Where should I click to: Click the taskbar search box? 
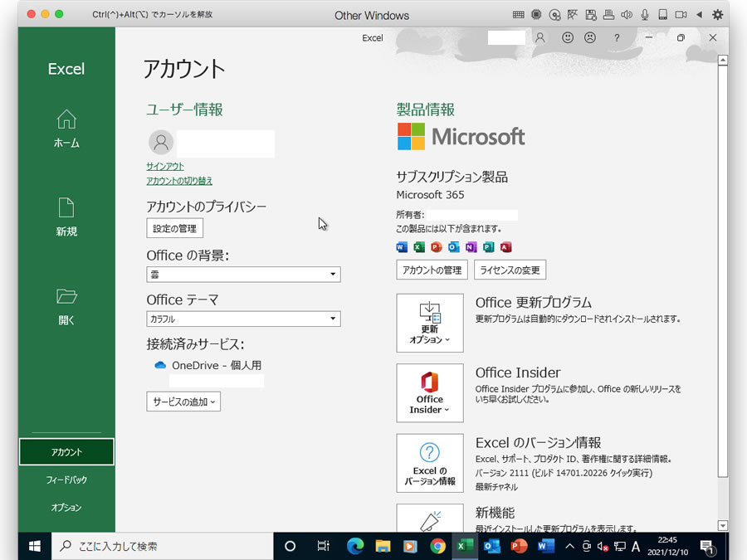coord(163,546)
